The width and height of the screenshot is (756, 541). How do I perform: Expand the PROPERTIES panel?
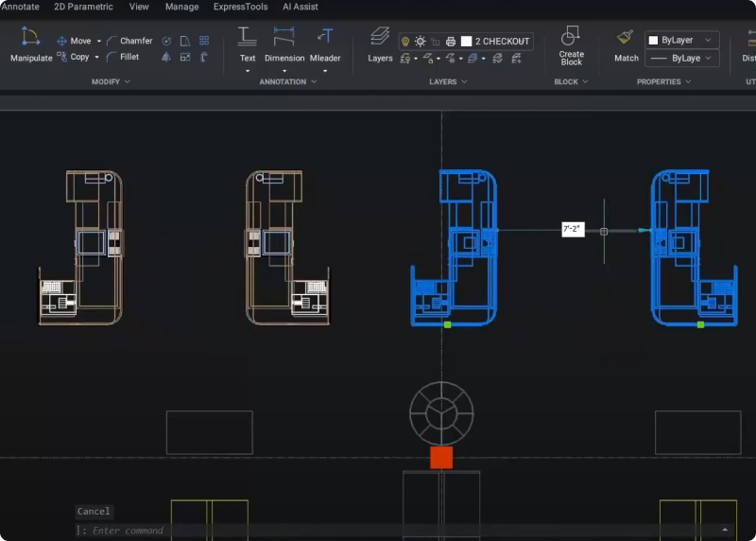[x=664, y=81]
